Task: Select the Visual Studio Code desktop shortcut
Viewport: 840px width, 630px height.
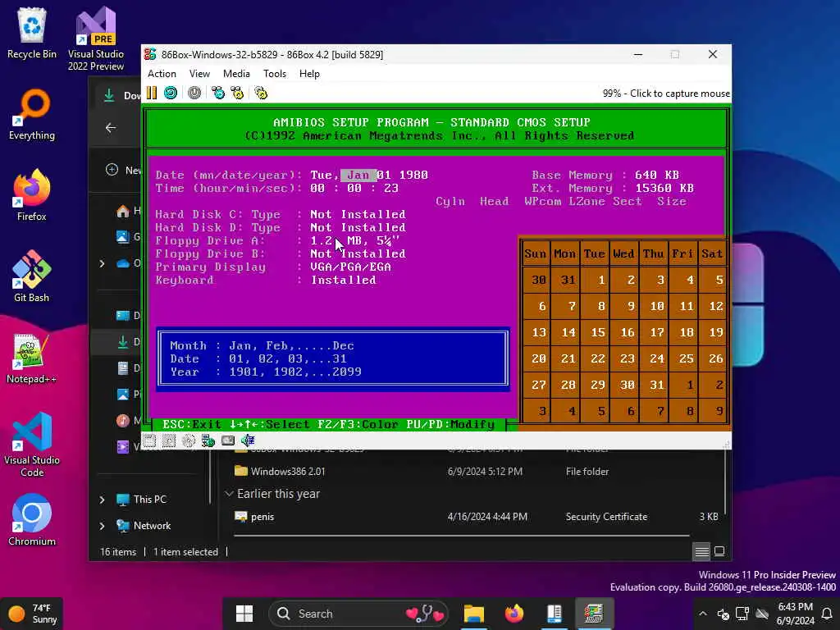Action: [x=32, y=445]
